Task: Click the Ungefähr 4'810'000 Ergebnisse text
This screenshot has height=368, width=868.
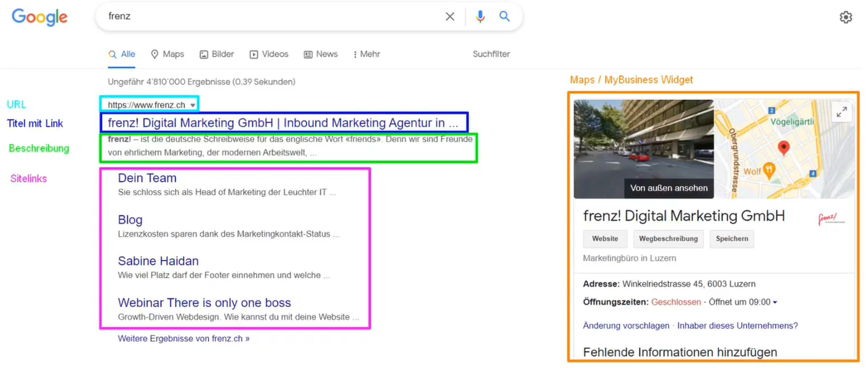Action: pyautogui.click(x=202, y=82)
